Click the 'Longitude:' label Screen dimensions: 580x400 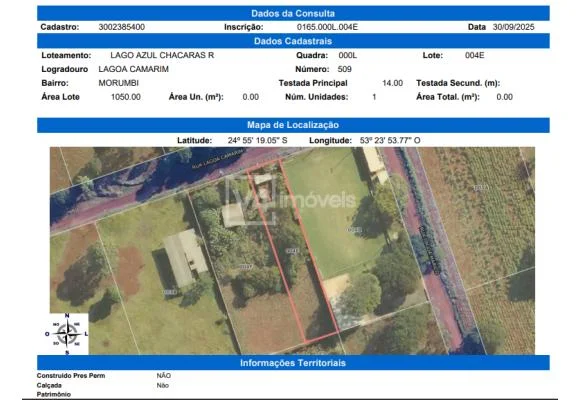coord(330,141)
